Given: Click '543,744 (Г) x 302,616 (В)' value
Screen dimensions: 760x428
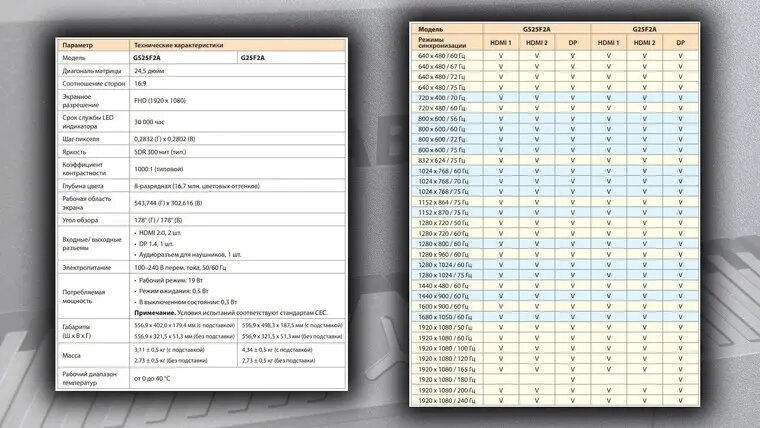Looking at the screenshot, I should click(x=168, y=204).
